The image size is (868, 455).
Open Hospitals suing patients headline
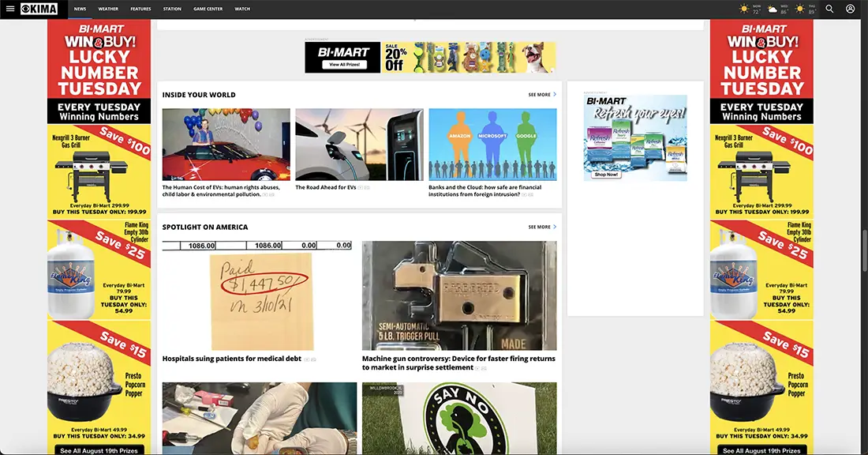(x=232, y=359)
